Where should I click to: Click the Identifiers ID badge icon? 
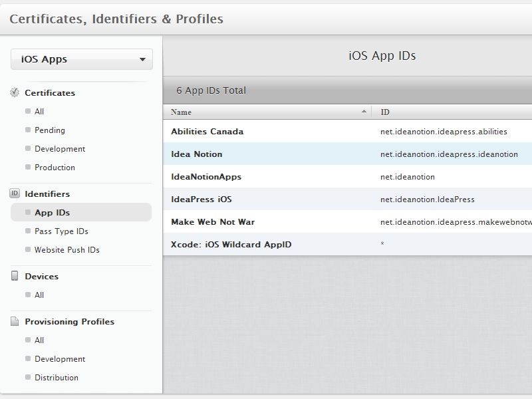(15, 194)
